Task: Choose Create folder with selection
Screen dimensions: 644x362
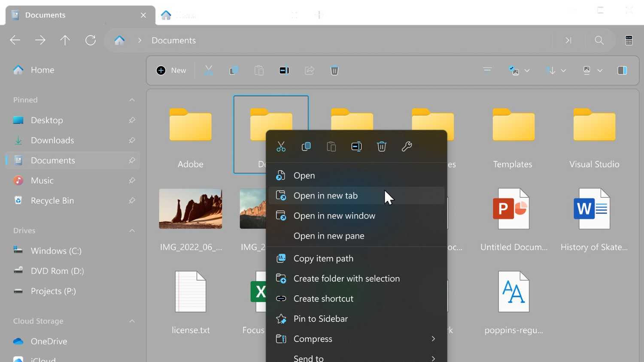Action: pyautogui.click(x=356, y=279)
